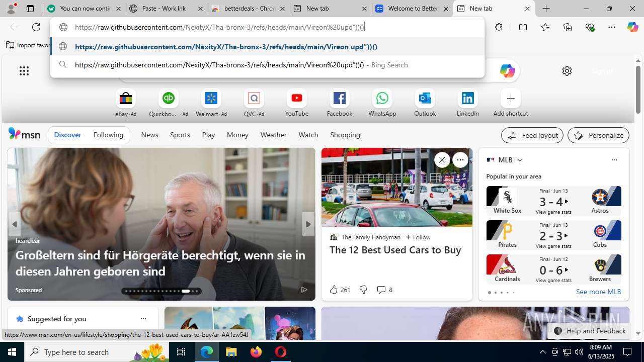
Task: Click the Feed layout button
Action: point(532,135)
